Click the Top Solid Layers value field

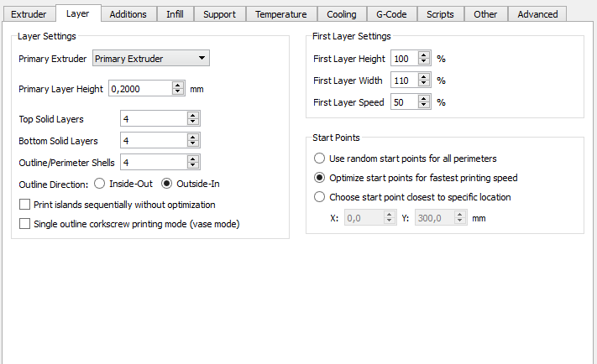click(x=154, y=118)
